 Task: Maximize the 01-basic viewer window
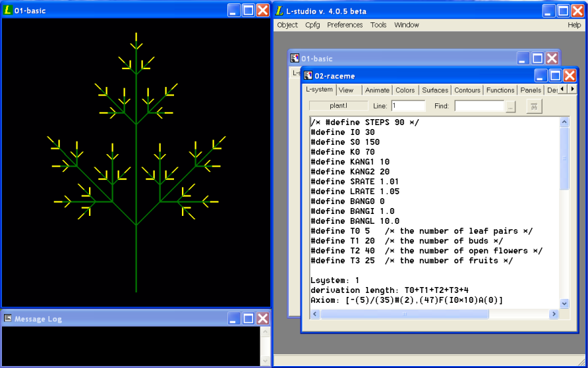249,10
